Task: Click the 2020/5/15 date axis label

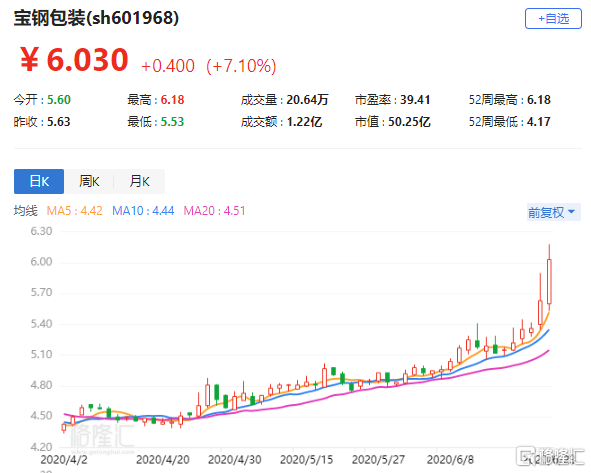Action: coord(306,460)
